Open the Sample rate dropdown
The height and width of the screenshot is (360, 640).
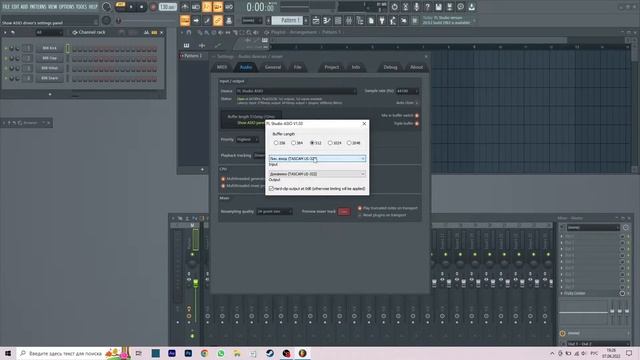(x=407, y=91)
